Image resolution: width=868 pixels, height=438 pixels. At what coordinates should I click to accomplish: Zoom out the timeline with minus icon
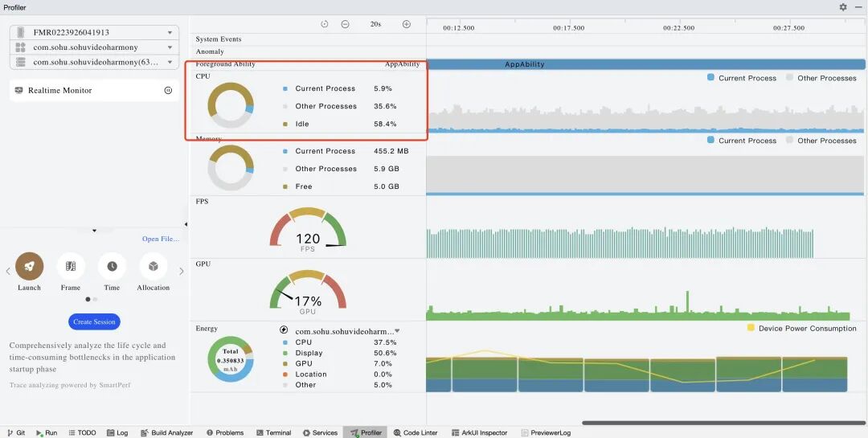click(345, 24)
